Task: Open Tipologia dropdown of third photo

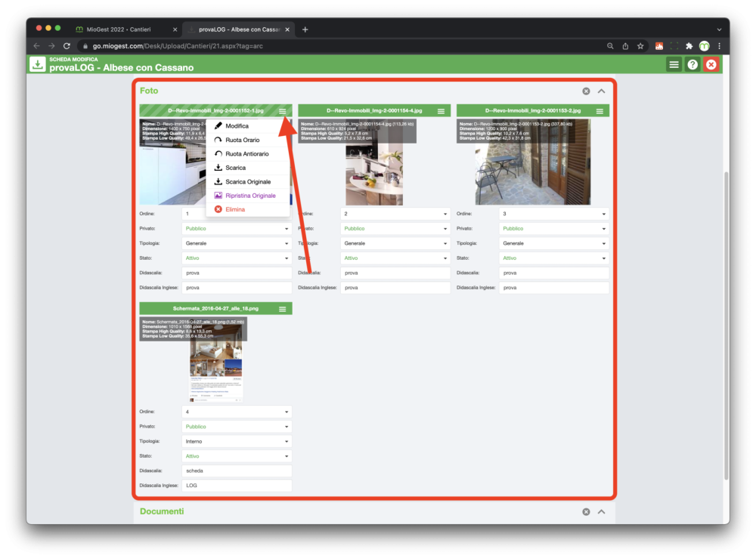Action: pyautogui.click(x=553, y=243)
